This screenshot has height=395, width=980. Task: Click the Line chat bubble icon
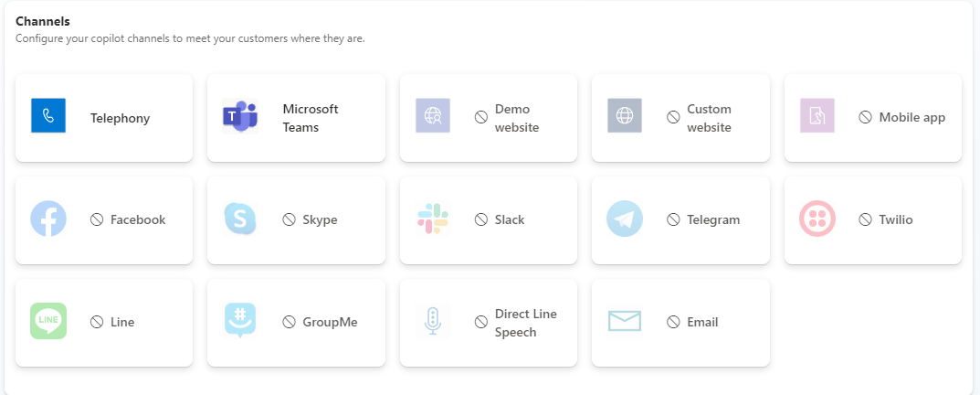48,322
